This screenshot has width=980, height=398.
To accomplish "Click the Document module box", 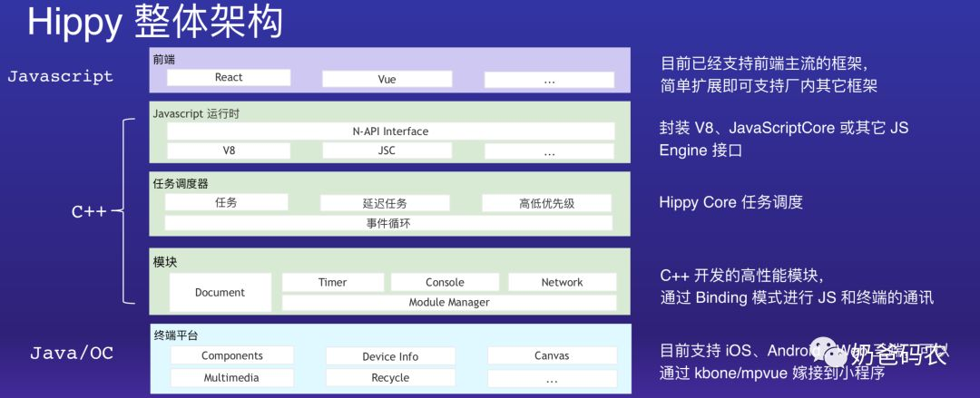I will point(220,293).
